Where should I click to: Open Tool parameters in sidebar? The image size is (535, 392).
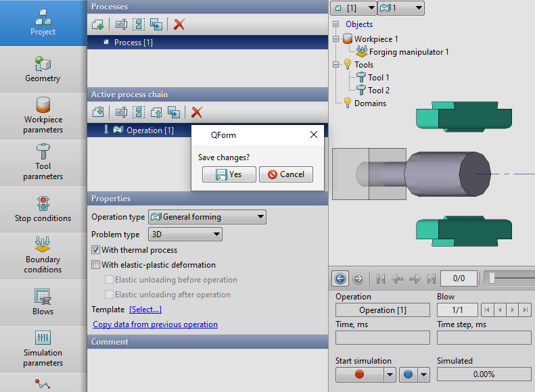coord(43,162)
